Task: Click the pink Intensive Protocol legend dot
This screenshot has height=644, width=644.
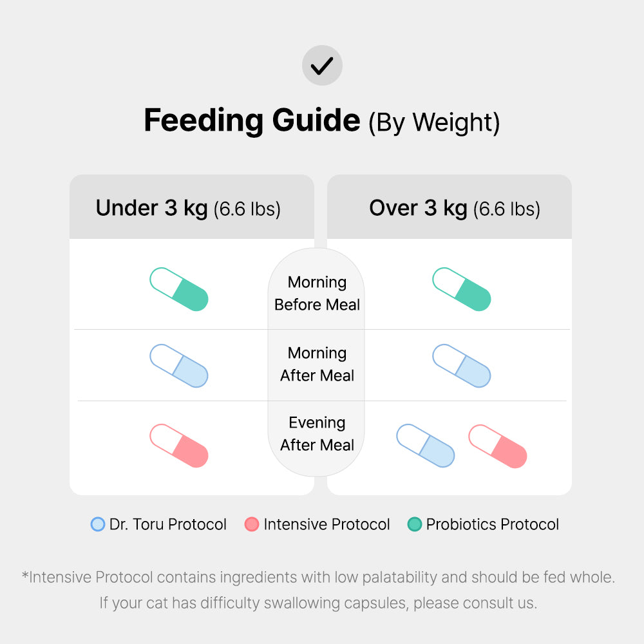Action: tap(252, 525)
